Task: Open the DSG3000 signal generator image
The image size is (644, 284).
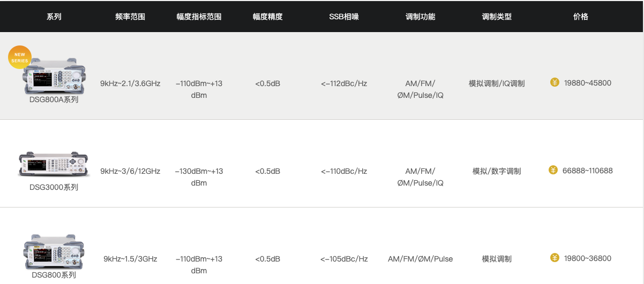Action: coord(54,164)
